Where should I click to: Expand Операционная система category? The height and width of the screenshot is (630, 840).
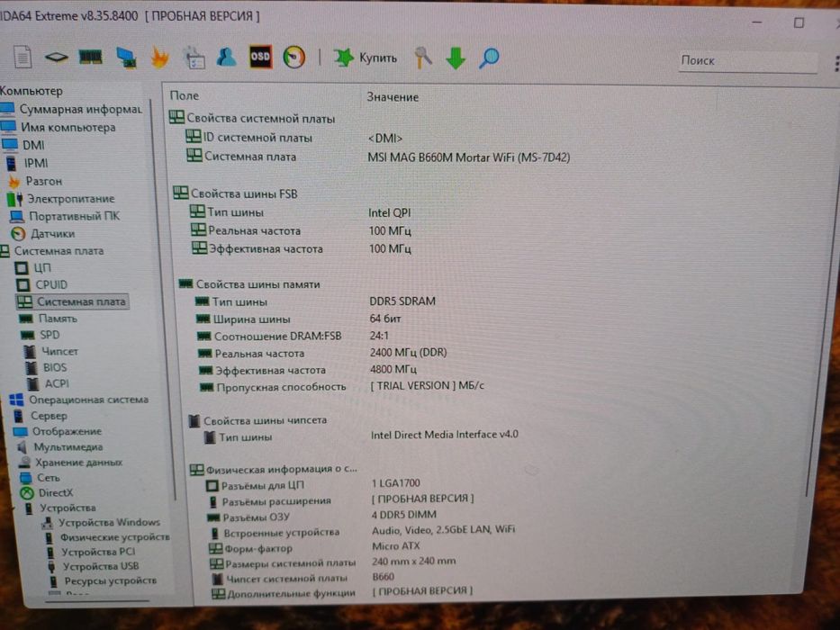click(x=79, y=400)
